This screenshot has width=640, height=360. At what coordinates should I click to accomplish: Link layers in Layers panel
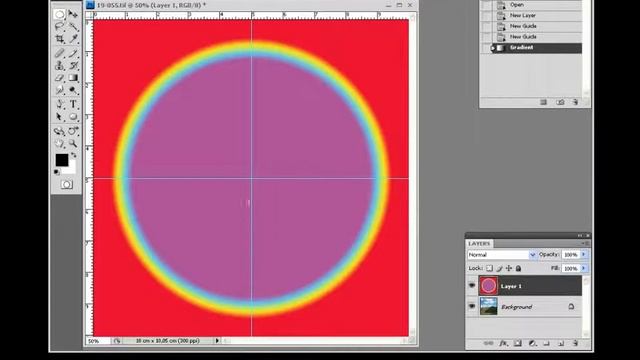click(x=488, y=343)
